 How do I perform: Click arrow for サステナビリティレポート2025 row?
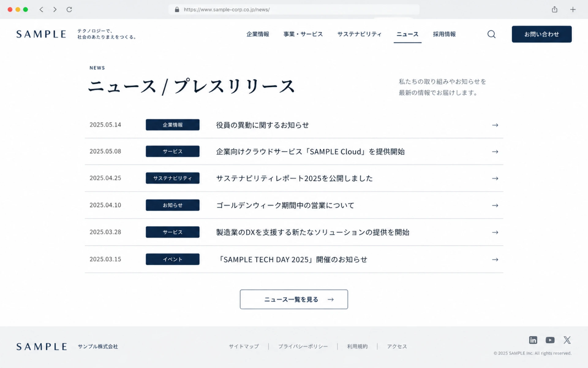(x=495, y=178)
